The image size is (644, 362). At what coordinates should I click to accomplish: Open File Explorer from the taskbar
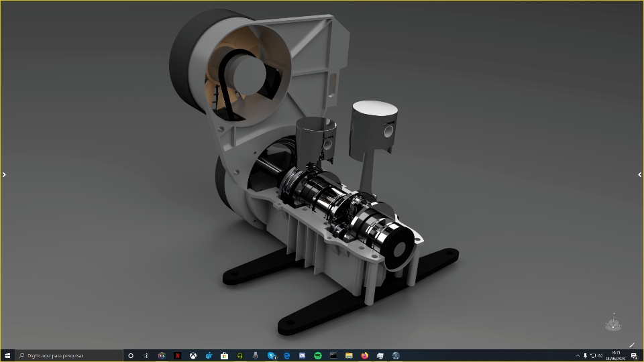[349, 355]
